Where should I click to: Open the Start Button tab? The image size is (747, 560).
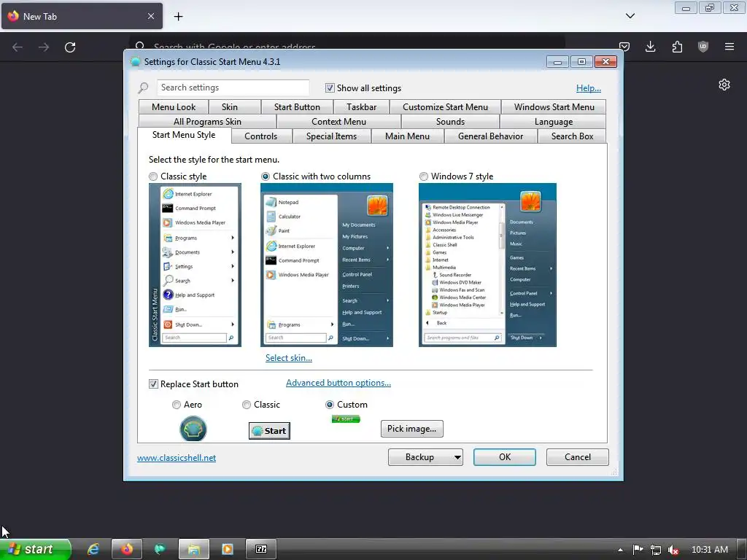pos(297,107)
